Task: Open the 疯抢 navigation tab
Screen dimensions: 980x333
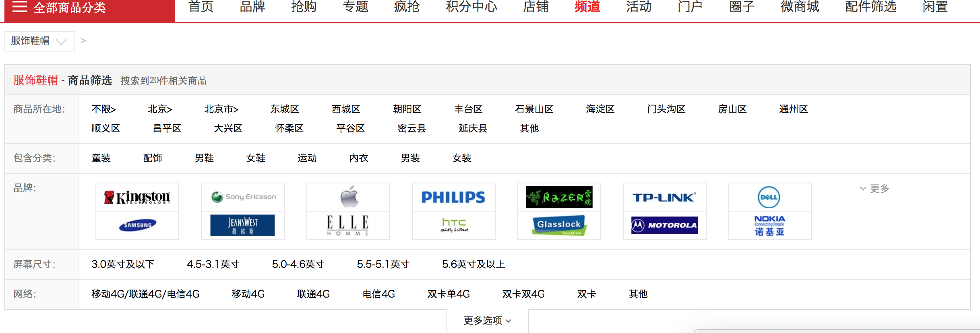Action: click(407, 7)
